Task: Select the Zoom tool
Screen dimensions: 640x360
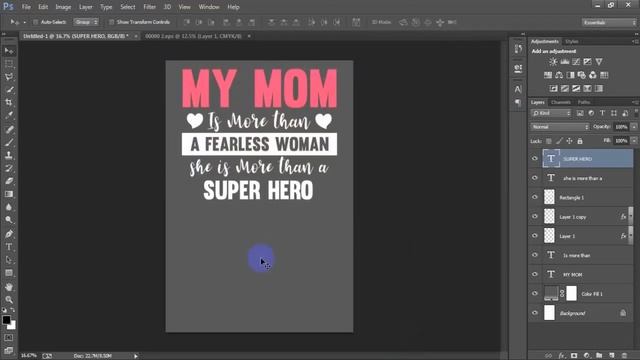Action: (x=9, y=300)
